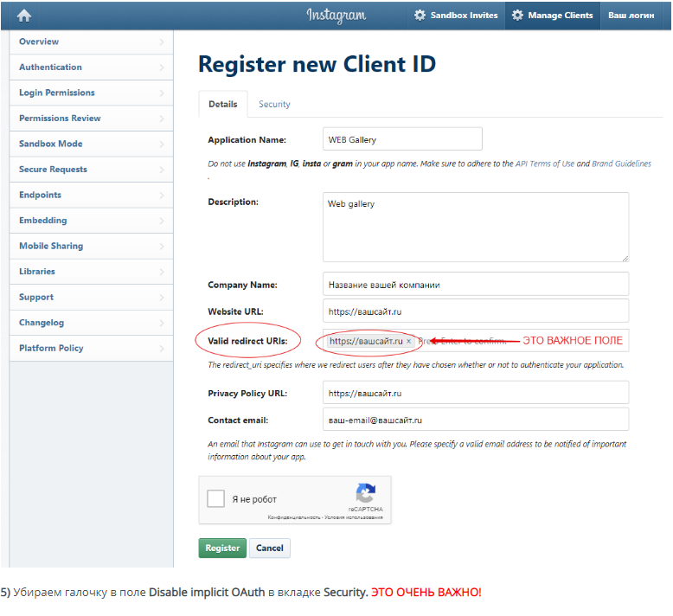
Task: Open Embedding sidebar section
Action: [x=92, y=221]
